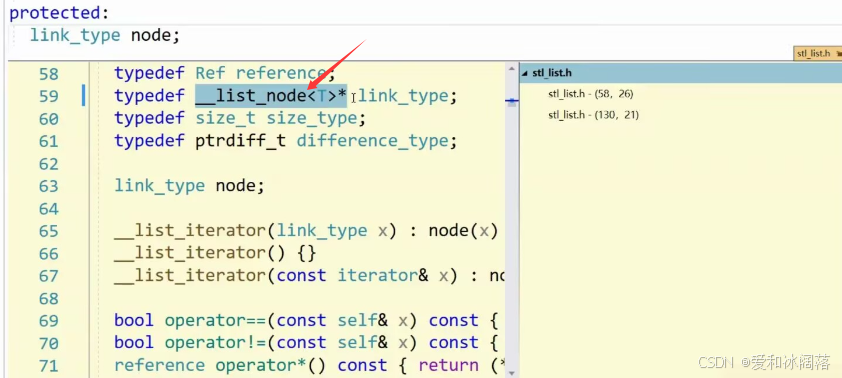Click "link_type" on line 63
The width and height of the screenshot is (842, 378).
tap(159, 186)
